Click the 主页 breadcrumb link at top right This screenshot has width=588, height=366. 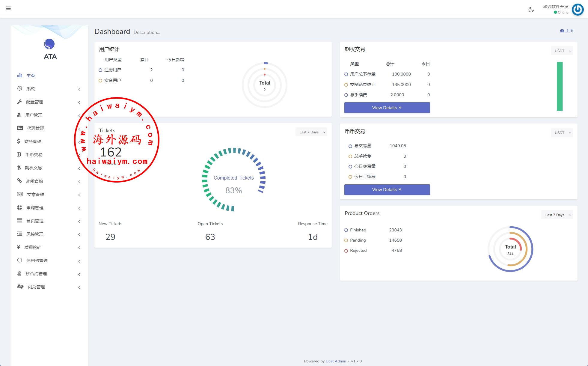coord(567,31)
